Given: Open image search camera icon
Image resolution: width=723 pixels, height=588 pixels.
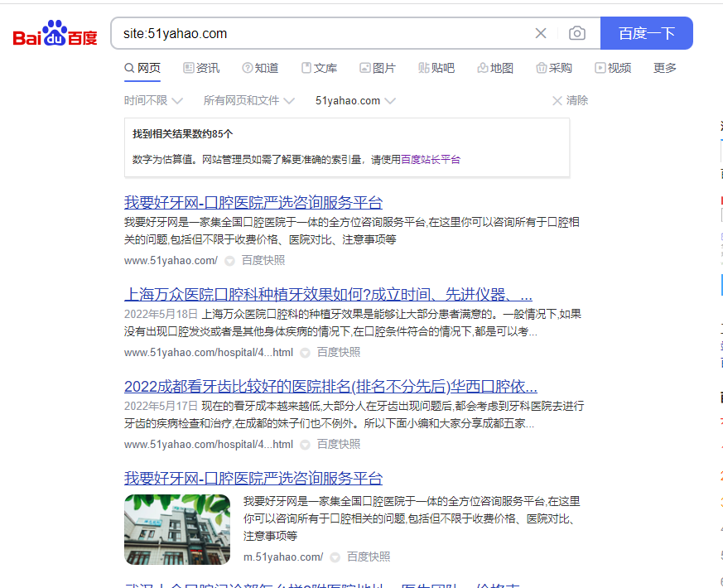Looking at the screenshot, I should click(577, 33).
